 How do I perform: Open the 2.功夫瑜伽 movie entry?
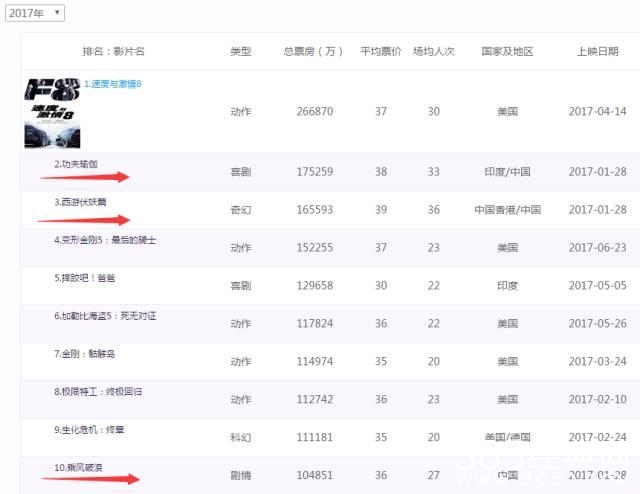click(76, 163)
